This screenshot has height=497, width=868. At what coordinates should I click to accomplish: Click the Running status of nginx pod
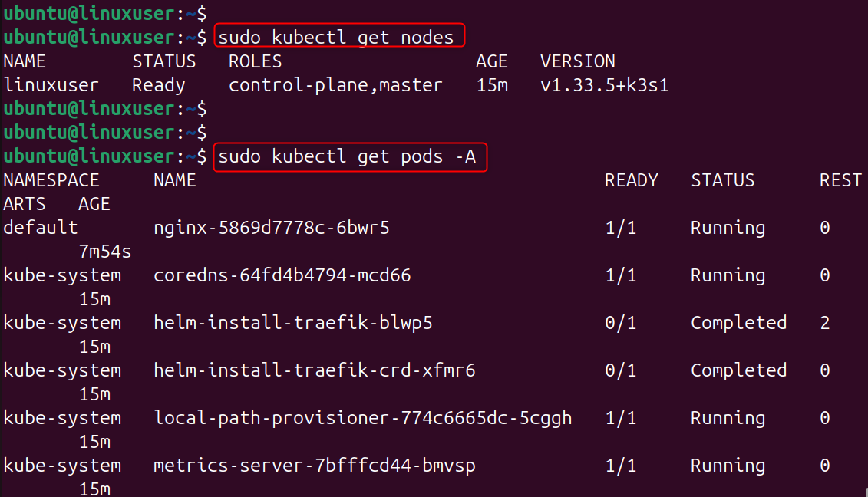728,228
